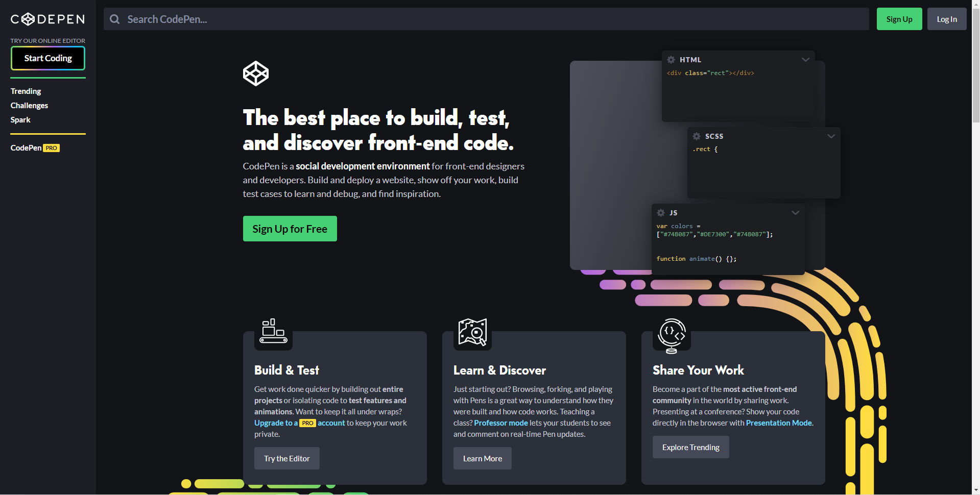Click the Start Coding button

[48, 58]
